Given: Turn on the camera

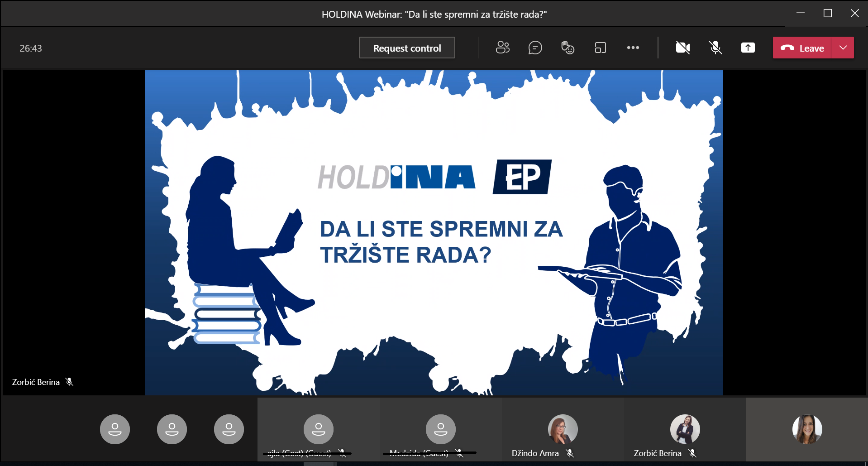Looking at the screenshot, I should pos(682,48).
